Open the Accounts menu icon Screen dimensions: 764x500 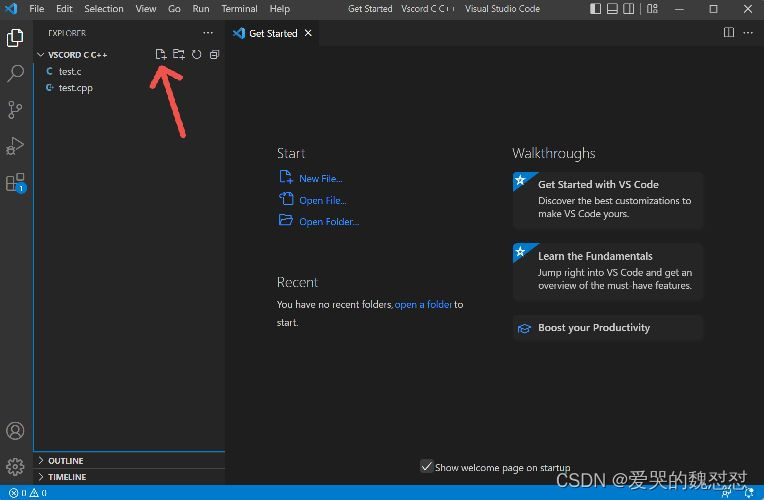tap(15, 431)
